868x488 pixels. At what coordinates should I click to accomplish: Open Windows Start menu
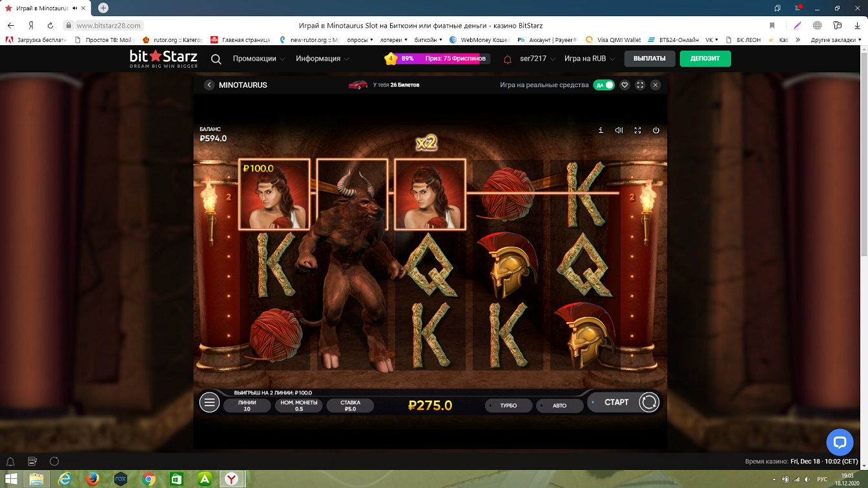pyautogui.click(x=12, y=479)
